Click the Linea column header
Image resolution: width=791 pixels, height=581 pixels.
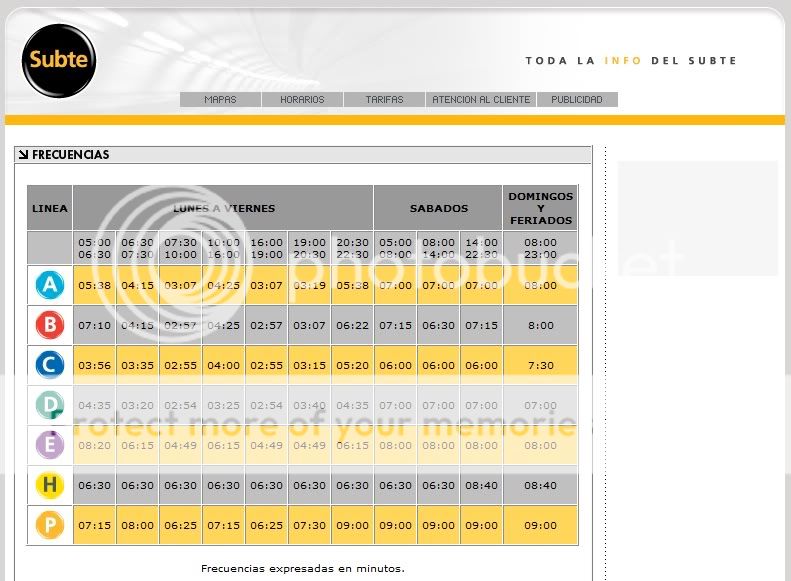50,208
